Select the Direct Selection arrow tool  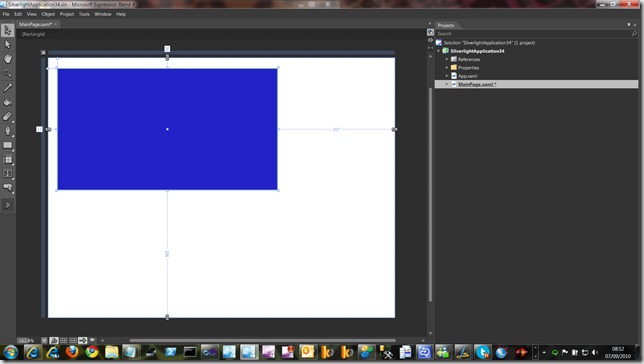[7, 44]
